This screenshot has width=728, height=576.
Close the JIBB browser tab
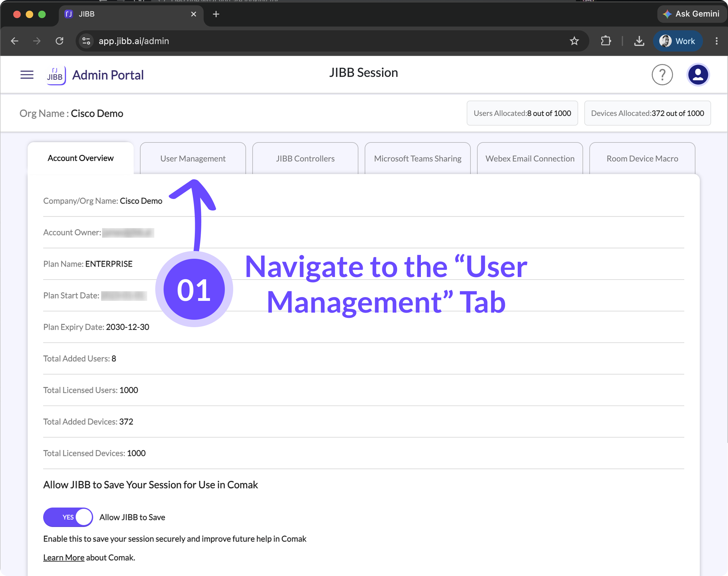(x=193, y=14)
